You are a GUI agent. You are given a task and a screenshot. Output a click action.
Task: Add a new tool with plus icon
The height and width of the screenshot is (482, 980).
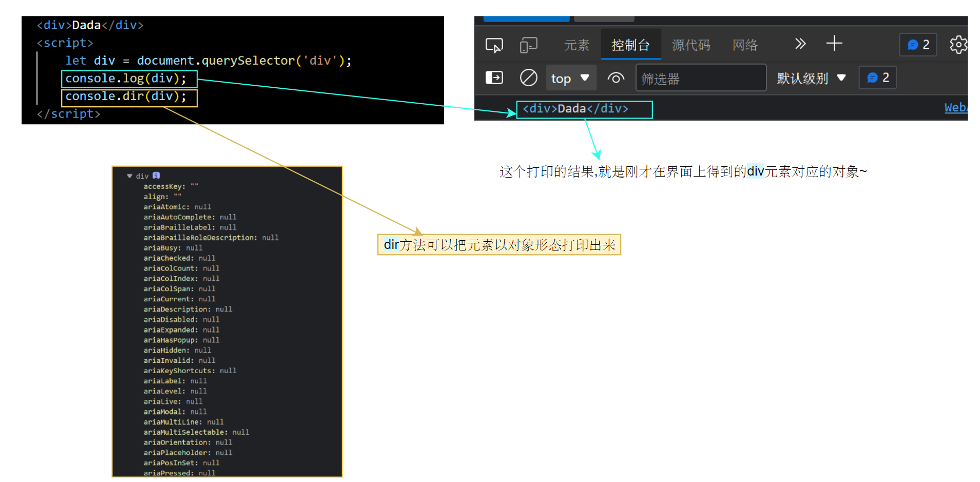pyautogui.click(x=834, y=43)
